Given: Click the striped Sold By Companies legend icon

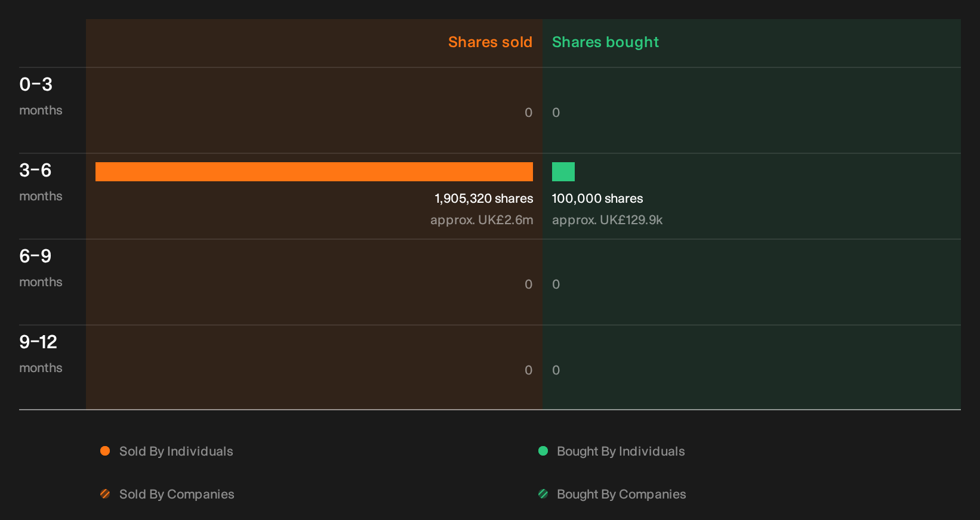Looking at the screenshot, I should tap(105, 494).
